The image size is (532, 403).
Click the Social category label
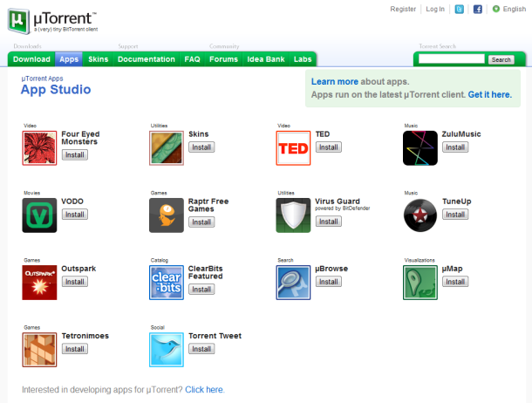coord(158,327)
